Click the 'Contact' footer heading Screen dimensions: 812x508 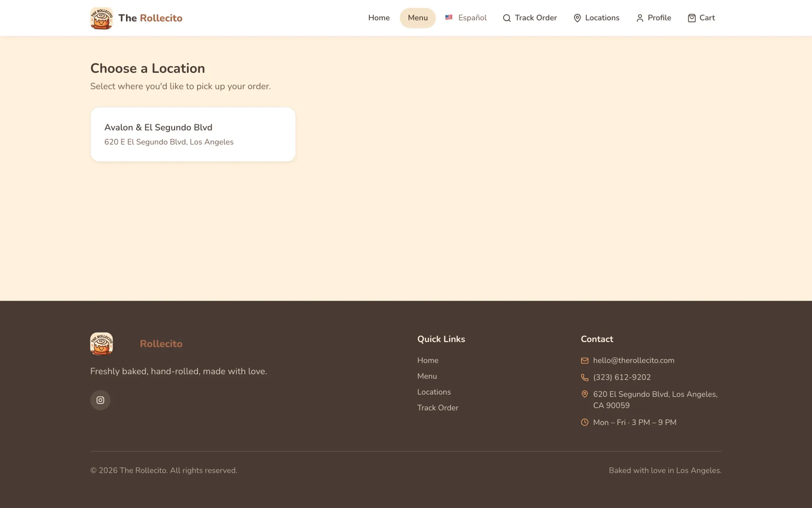(597, 339)
